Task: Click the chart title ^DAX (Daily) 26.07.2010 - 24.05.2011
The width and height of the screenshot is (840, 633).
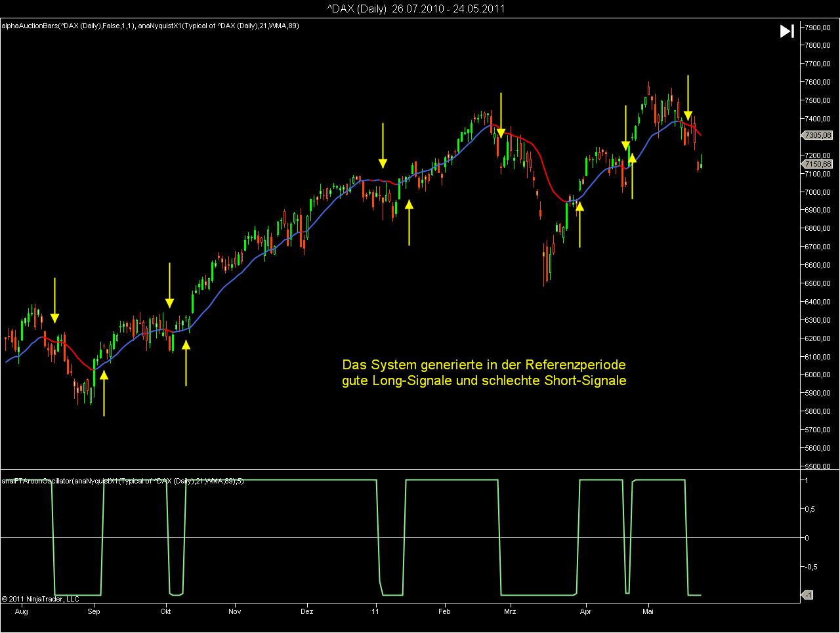Action: click(x=416, y=9)
